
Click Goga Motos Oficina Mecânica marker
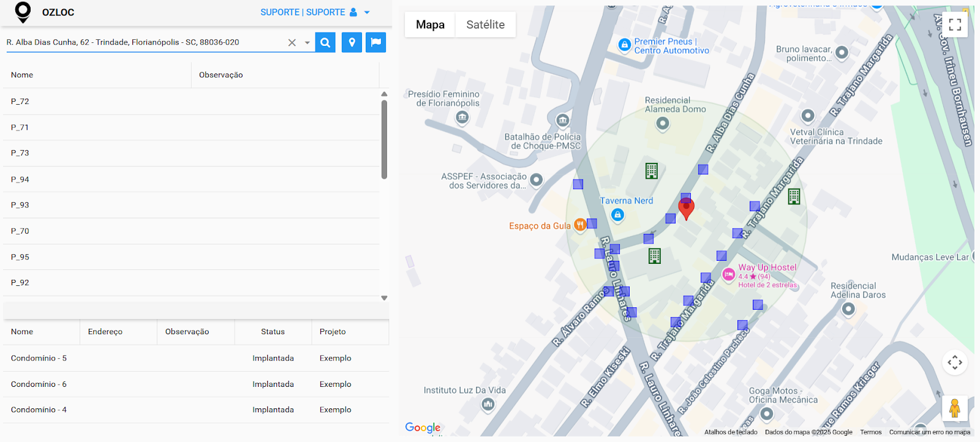pyautogui.click(x=766, y=414)
